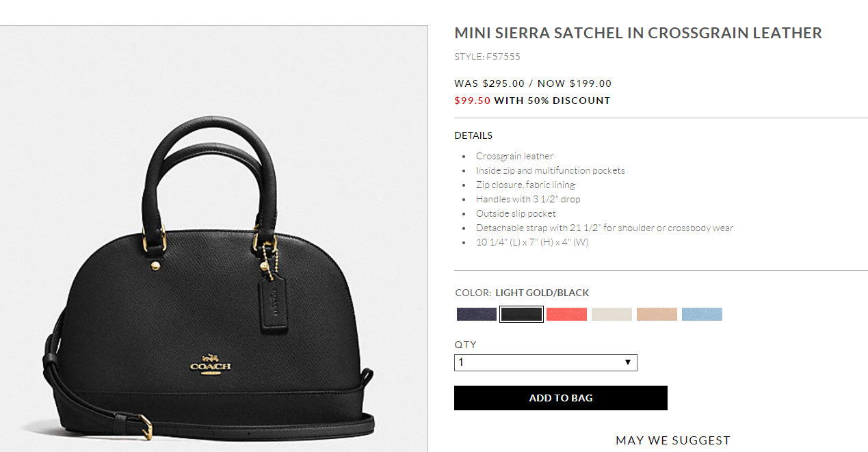Click the Mini Sierra Satchel product title

click(x=637, y=33)
